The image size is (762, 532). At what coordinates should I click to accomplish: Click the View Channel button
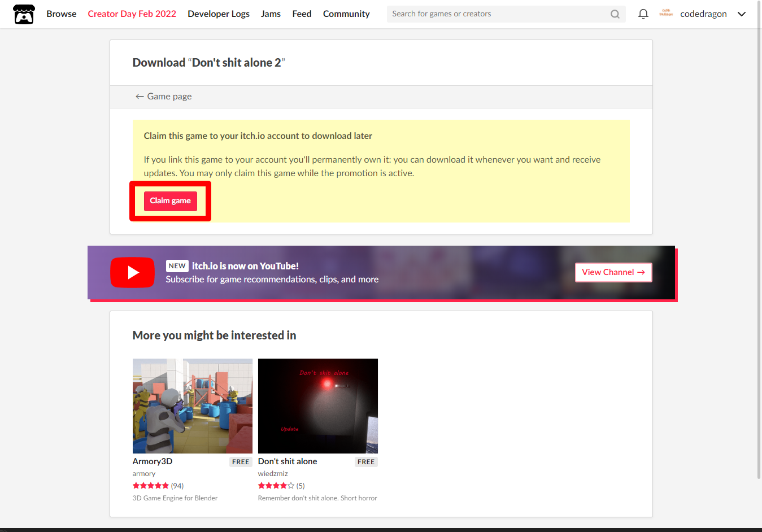(613, 272)
